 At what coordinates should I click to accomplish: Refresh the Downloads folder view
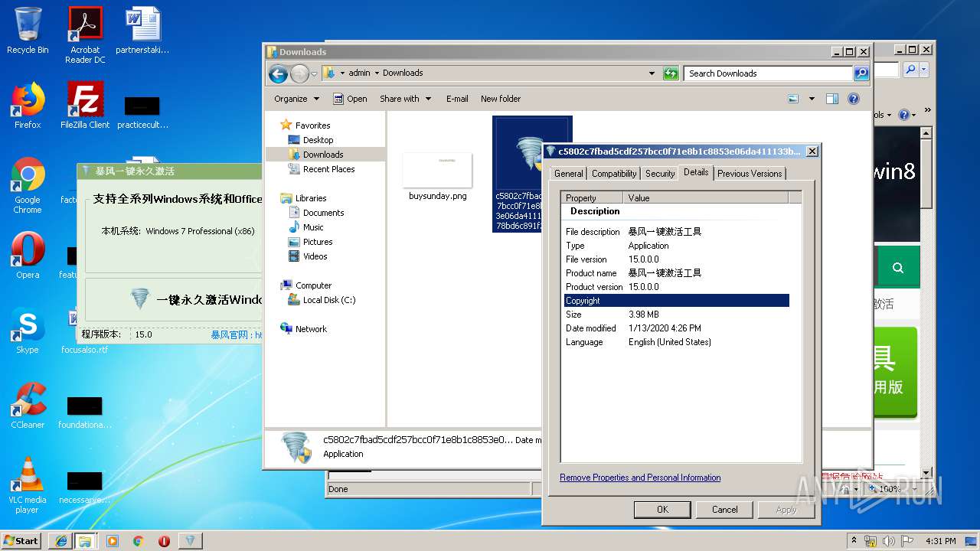[x=671, y=73]
